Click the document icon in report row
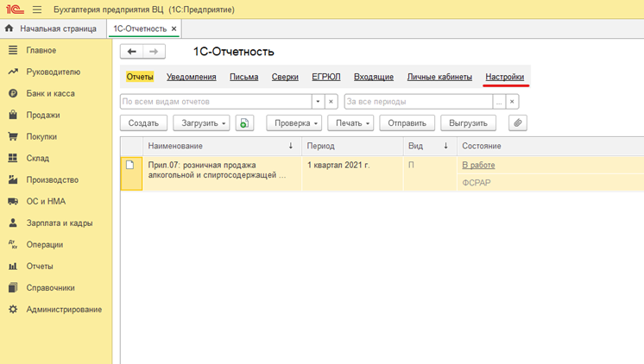The width and height of the screenshot is (644, 364). 130,165
